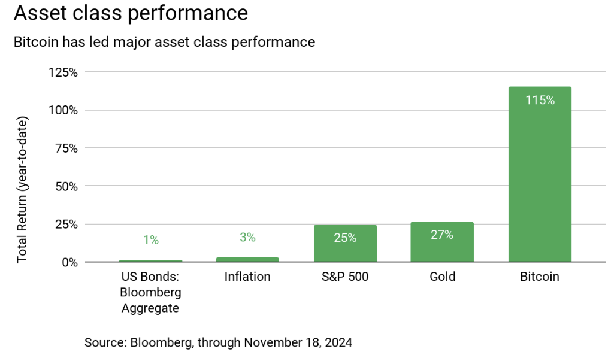Select the Gold bar

442,248
